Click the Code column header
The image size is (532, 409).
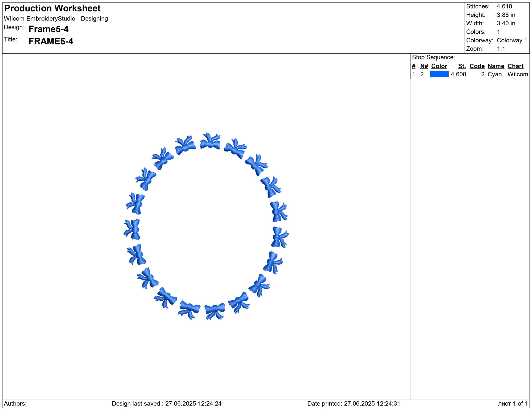point(477,66)
